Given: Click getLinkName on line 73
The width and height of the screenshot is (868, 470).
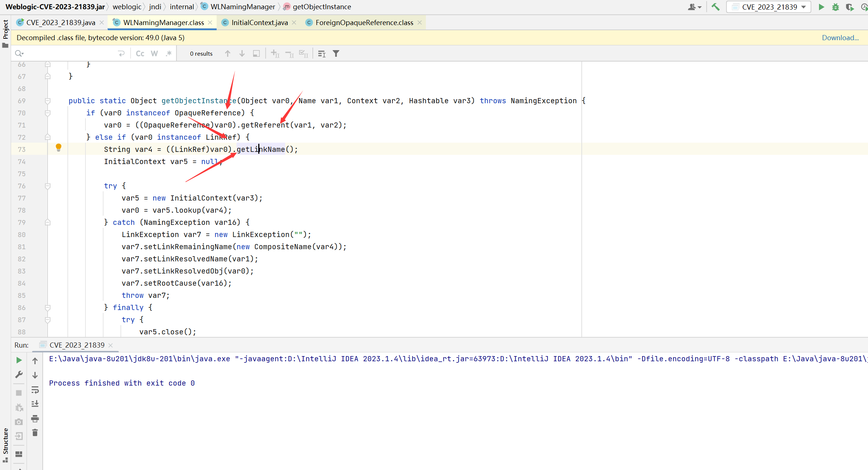Looking at the screenshot, I should (260, 149).
